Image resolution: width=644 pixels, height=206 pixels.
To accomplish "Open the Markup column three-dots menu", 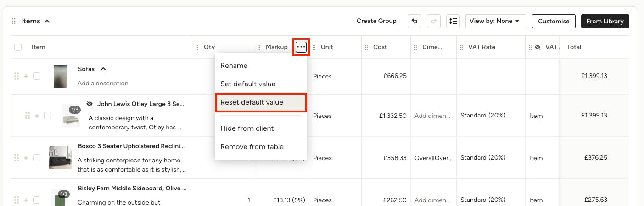I will 301,47.
